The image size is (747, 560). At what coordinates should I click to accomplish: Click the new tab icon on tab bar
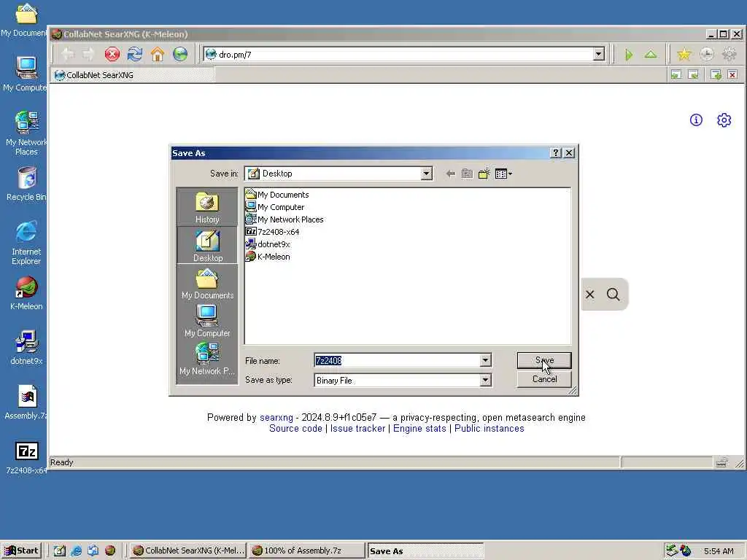pos(716,74)
